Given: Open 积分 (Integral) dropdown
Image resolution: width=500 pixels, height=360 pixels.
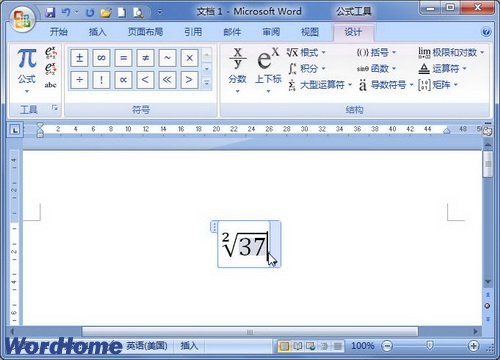Looking at the screenshot, I should 306,69.
